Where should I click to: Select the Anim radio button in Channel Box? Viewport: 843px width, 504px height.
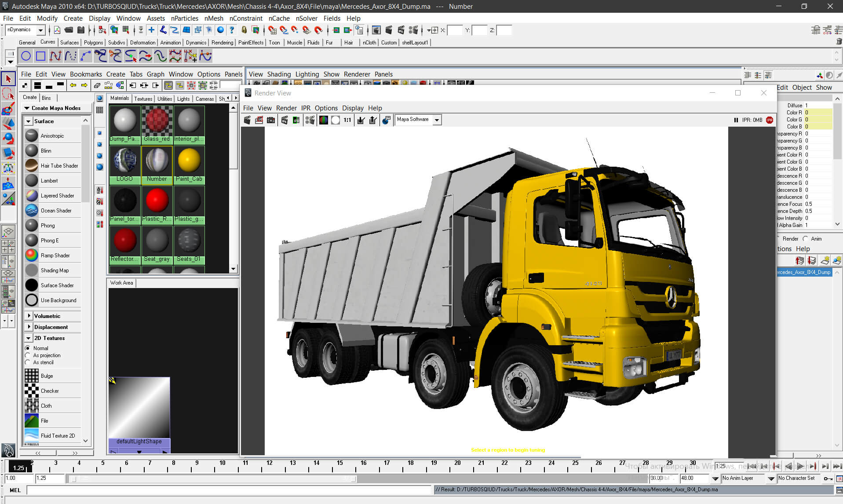[x=805, y=238]
